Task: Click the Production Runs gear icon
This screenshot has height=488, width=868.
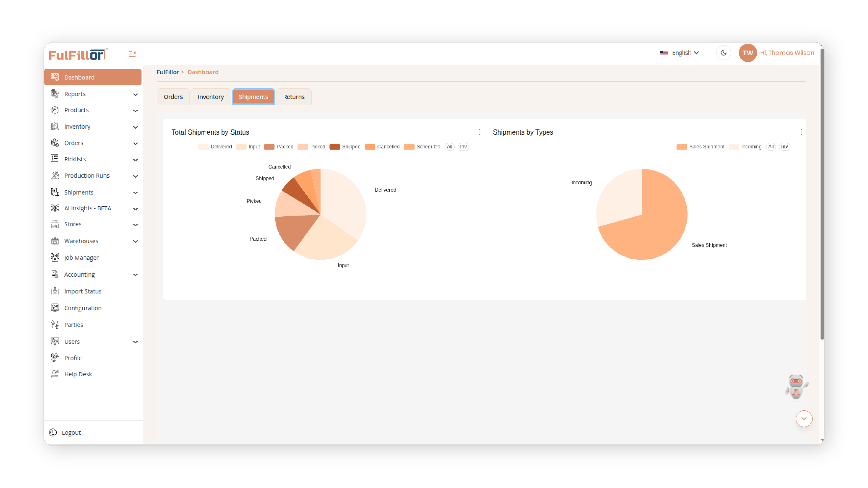Action: 55,176
